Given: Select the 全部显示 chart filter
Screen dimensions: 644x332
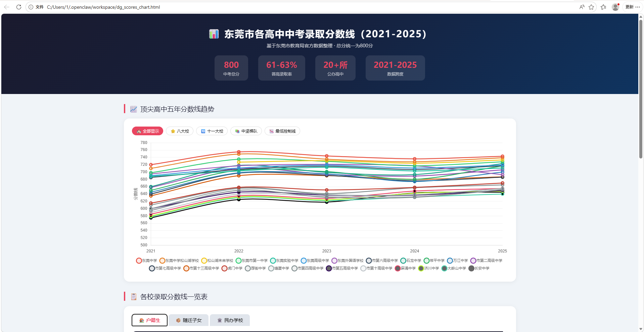Looking at the screenshot, I should (x=147, y=131).
